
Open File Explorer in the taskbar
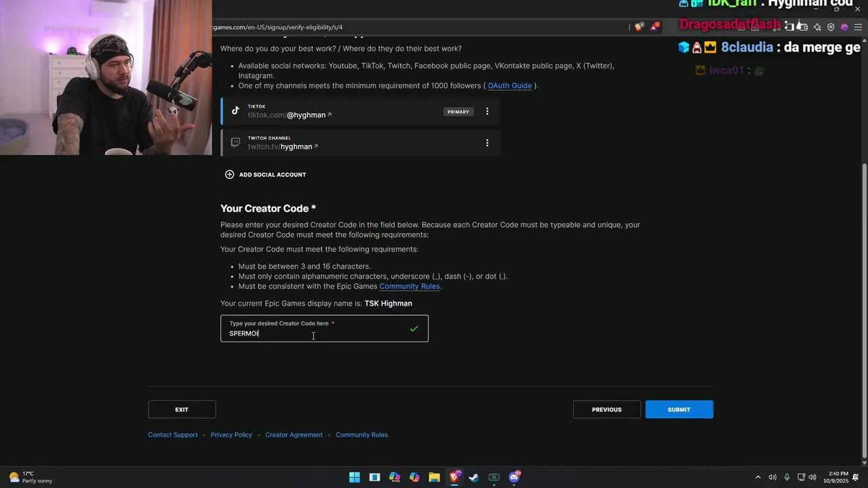(434, 477)
